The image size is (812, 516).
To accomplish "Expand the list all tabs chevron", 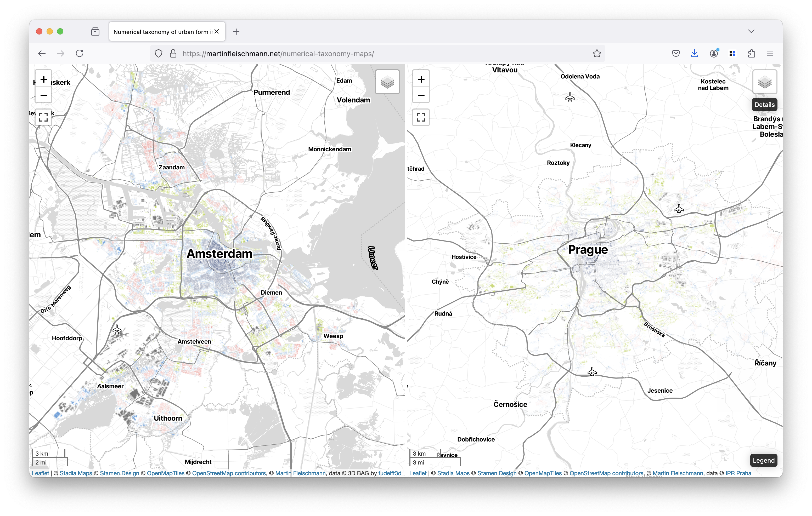I will (x=751, y=31).
